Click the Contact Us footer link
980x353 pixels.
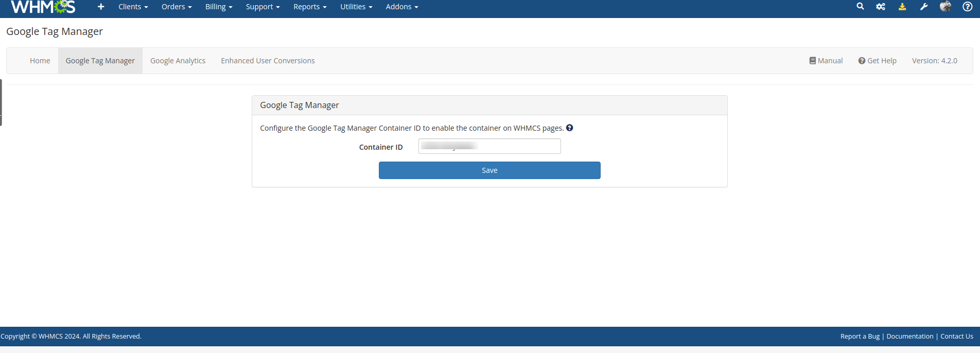(957, 336)
